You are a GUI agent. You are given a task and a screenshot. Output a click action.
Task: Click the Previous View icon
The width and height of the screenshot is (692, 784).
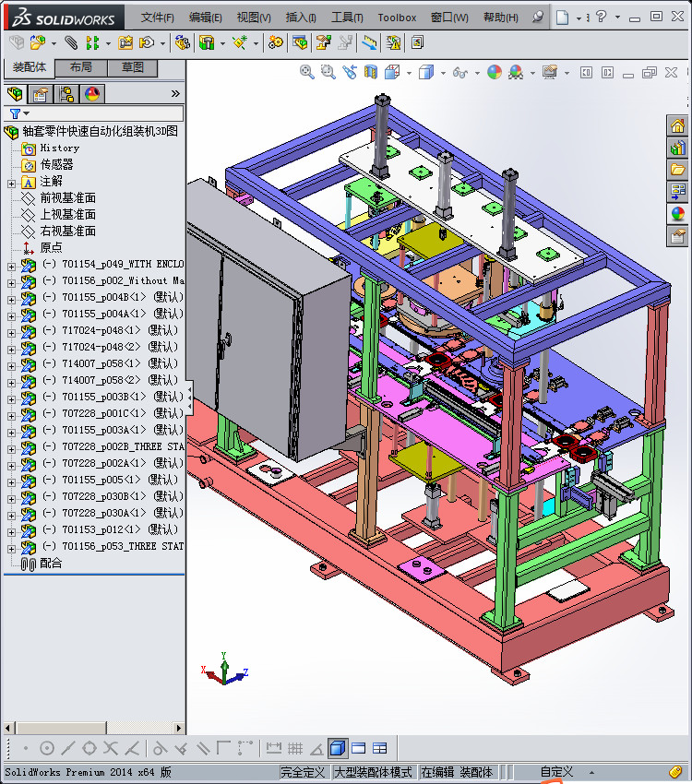click(x=350, y=73)
